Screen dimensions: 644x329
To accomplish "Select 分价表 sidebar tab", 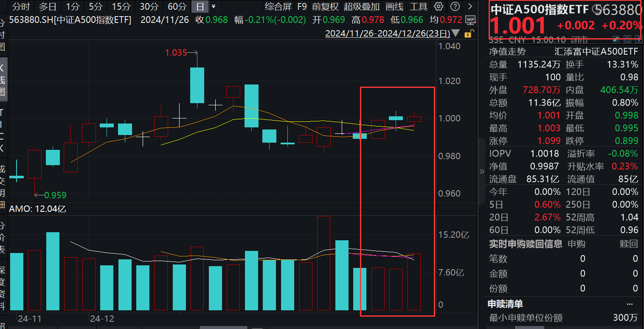I will pos(3,236).
